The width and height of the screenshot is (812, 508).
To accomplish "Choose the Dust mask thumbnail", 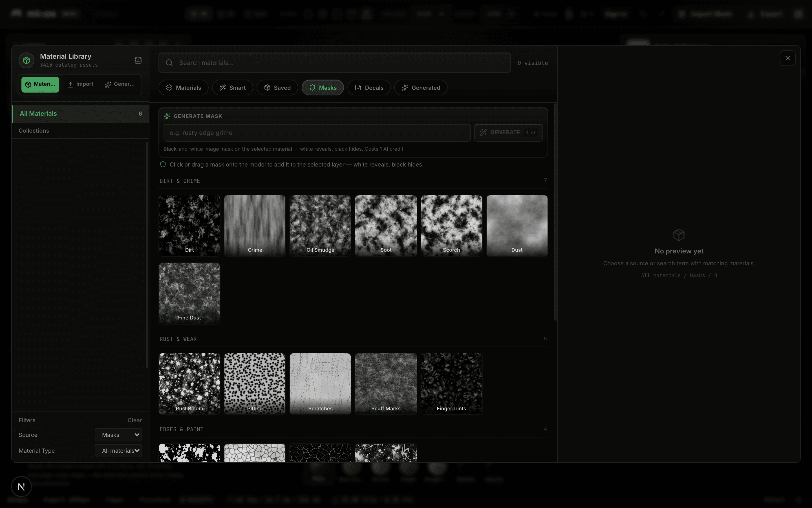I will coord(517,226).
